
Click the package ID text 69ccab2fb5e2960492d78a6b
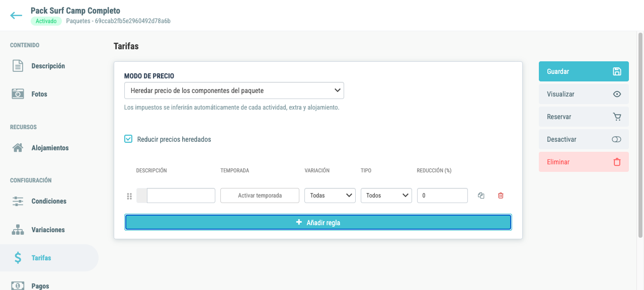[x=133, y=21]
